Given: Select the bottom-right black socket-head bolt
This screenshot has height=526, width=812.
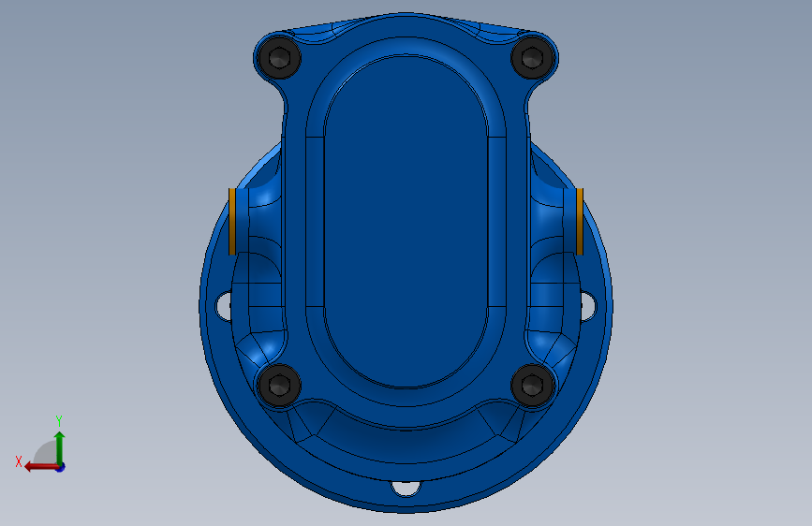Looking at the screenshot, I should tap(532, 386).
